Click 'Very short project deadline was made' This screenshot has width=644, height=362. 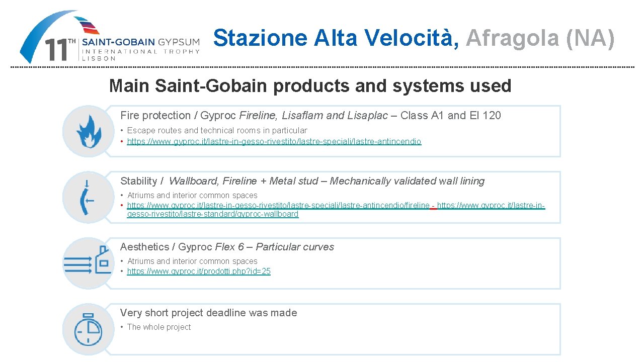[x=208, y=313]
